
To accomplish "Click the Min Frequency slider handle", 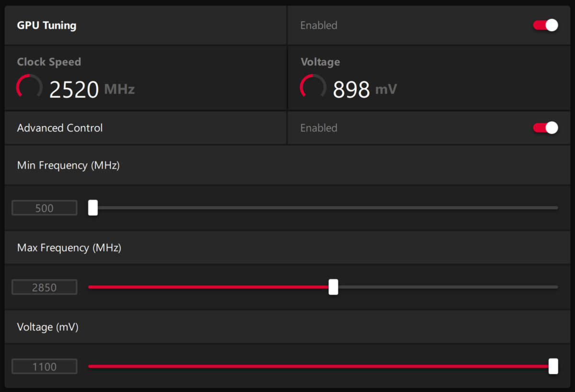I will pos(93,208).
